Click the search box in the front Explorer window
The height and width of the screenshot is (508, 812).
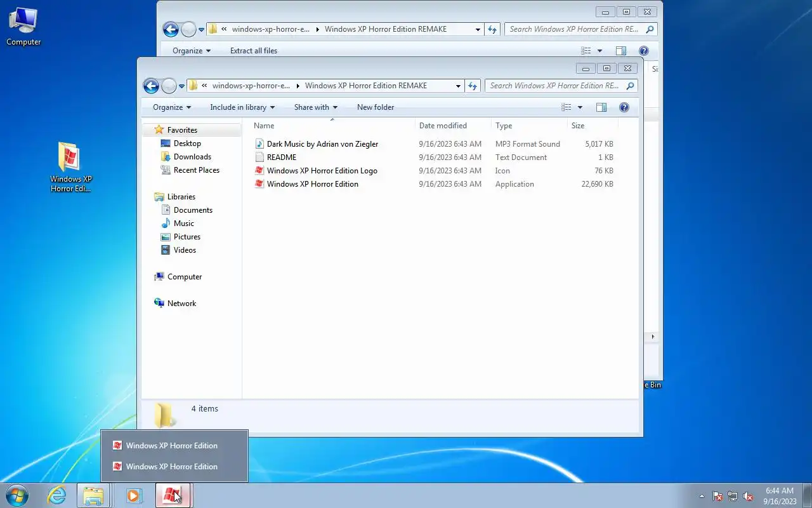click(561, 86)
